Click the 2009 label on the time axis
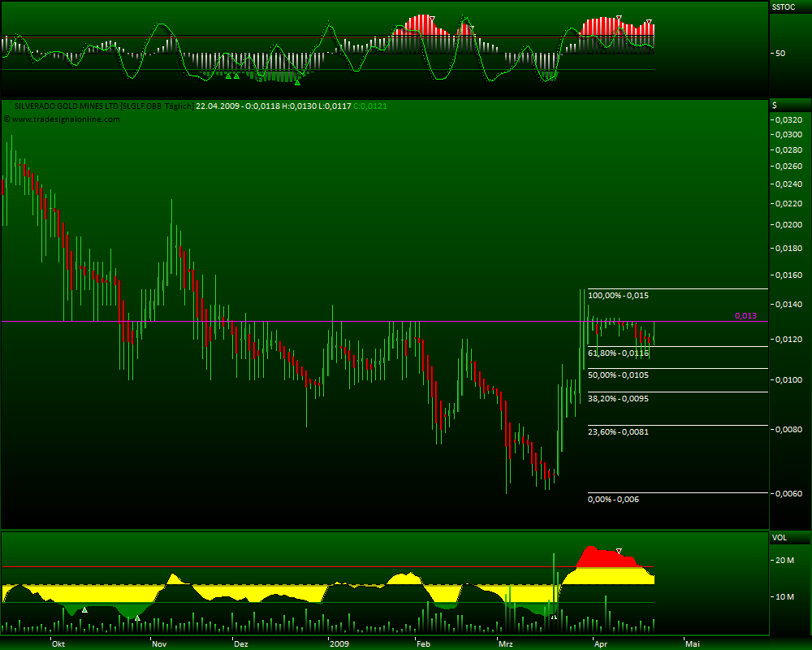Image resolution: width=812 pixels, height=650 pixels. click(x=339, y=643)
